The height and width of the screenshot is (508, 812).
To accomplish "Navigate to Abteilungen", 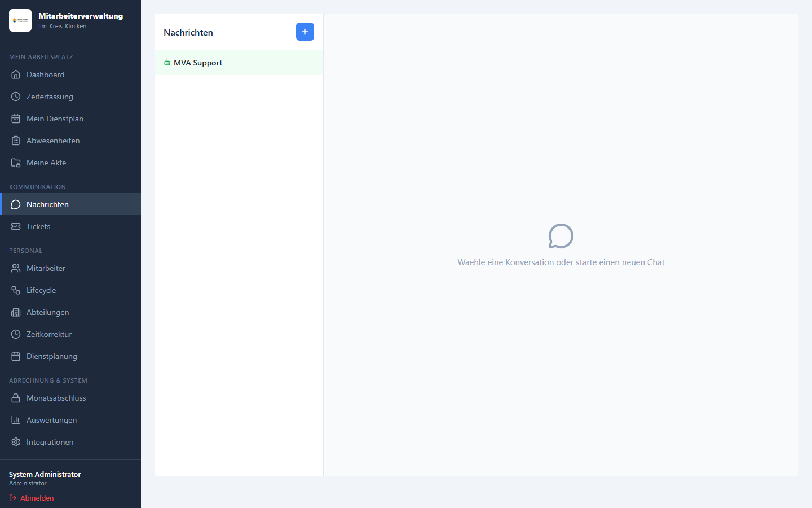I will tap(70, 312).
